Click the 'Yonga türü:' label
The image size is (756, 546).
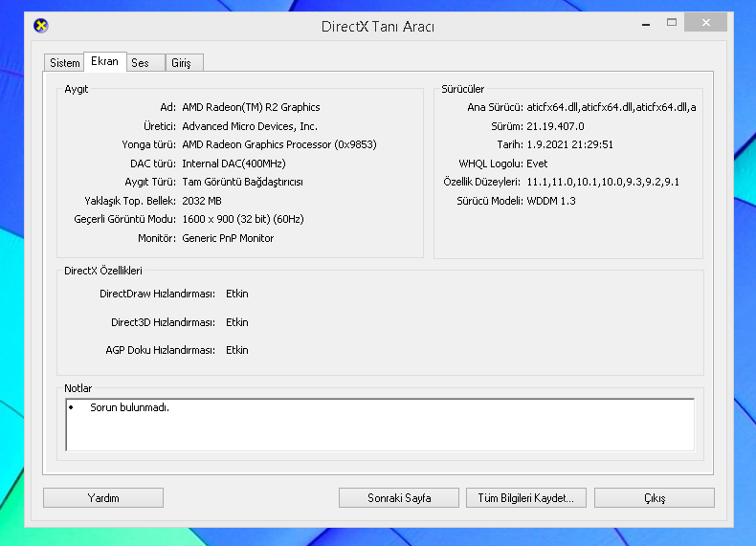pos(149,144)
